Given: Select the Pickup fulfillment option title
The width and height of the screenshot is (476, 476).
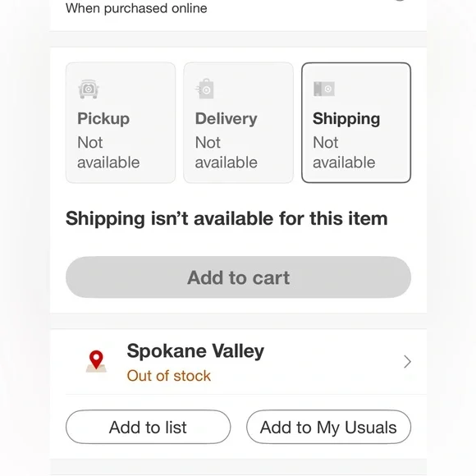Looking at the screenshot, I should pyautogui.click(x=103, y=118).
